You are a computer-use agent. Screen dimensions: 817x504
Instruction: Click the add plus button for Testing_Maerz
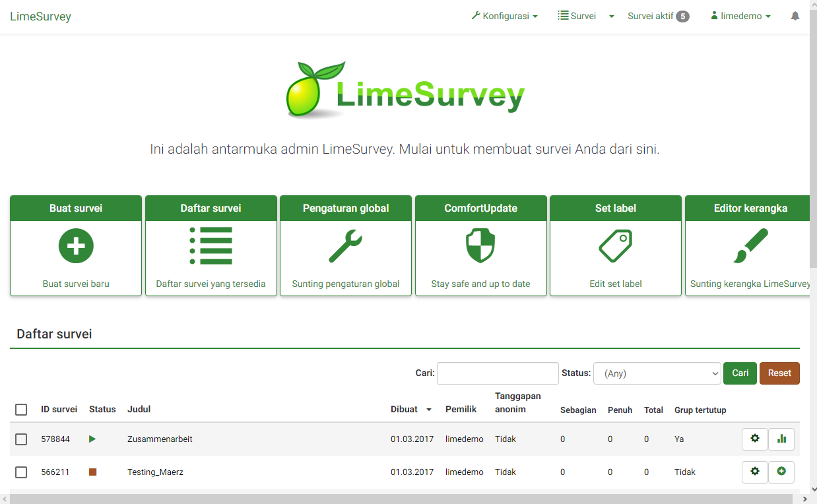(781, 472)
